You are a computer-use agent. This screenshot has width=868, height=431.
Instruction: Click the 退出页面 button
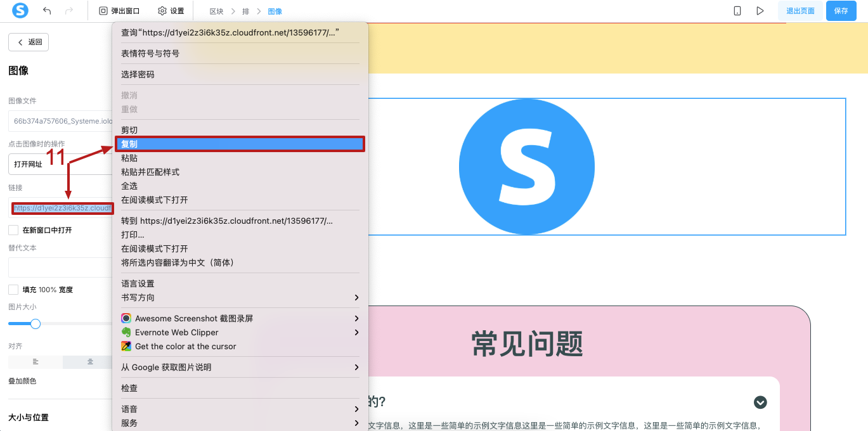coord(800,11)
